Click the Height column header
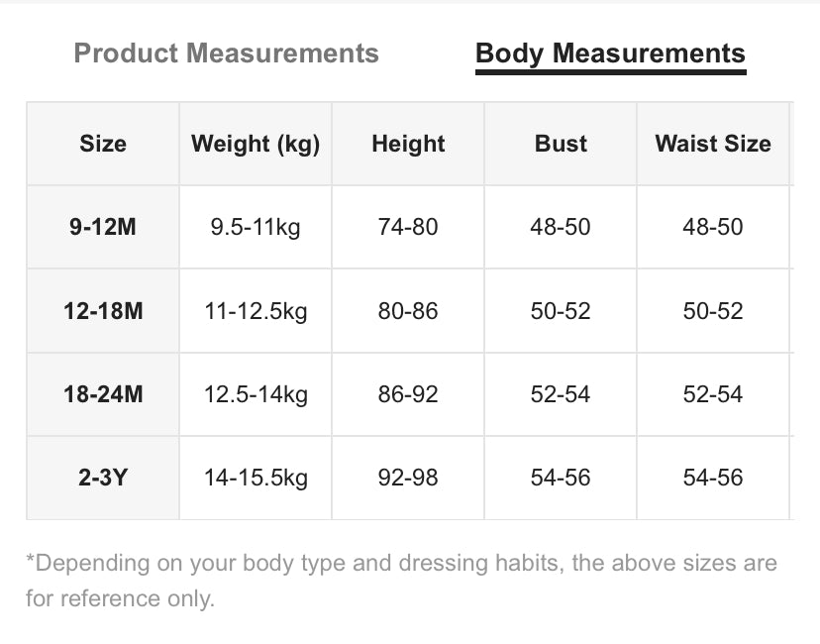Image resolution: width=820 pixels, height=644 pixels. click(408, 144)
